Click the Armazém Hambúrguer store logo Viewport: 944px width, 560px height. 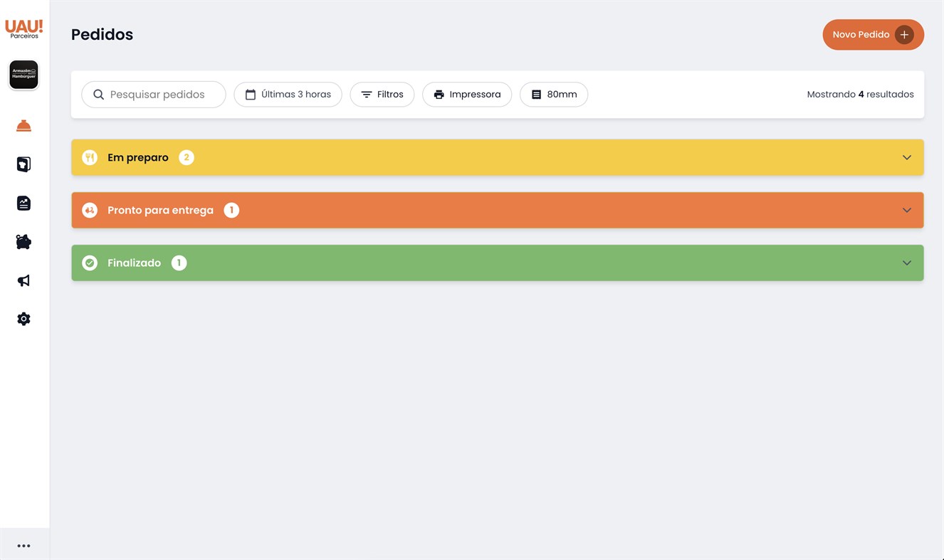23,75
